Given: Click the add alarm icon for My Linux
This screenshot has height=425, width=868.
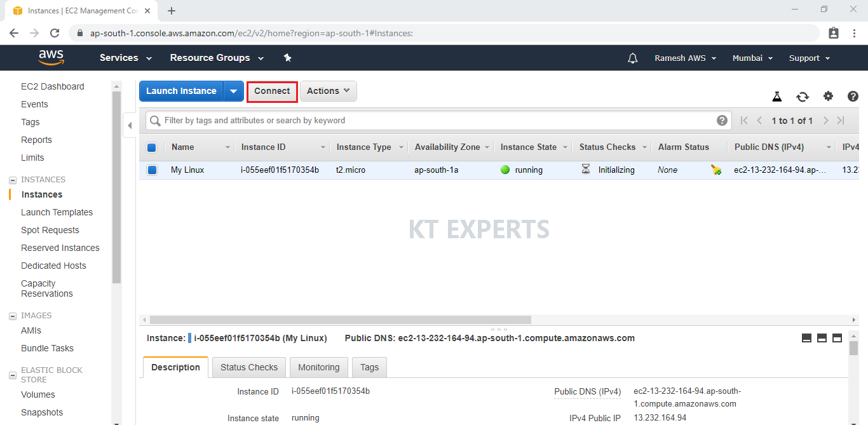Looking at the screenshot, I should click(716, 170).
